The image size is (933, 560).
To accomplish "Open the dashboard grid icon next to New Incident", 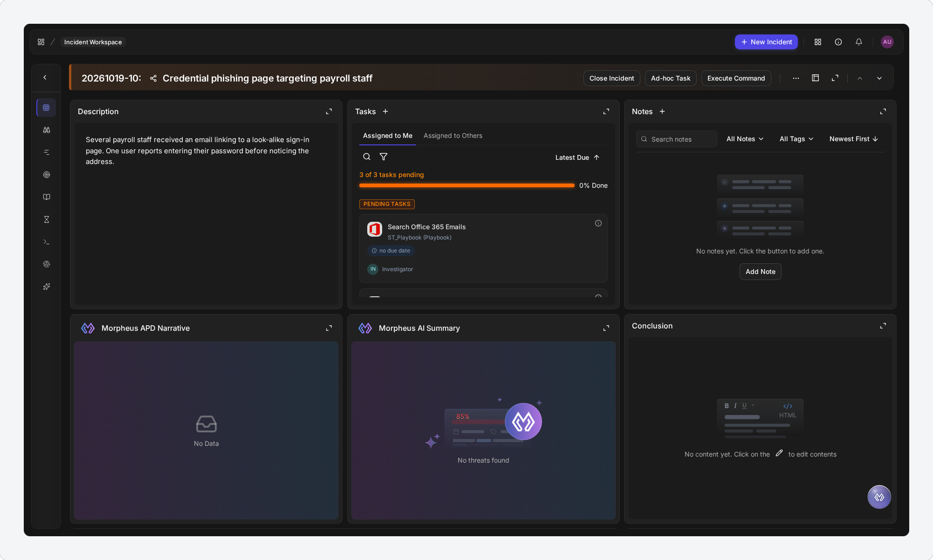I will [x=818, y=42].
